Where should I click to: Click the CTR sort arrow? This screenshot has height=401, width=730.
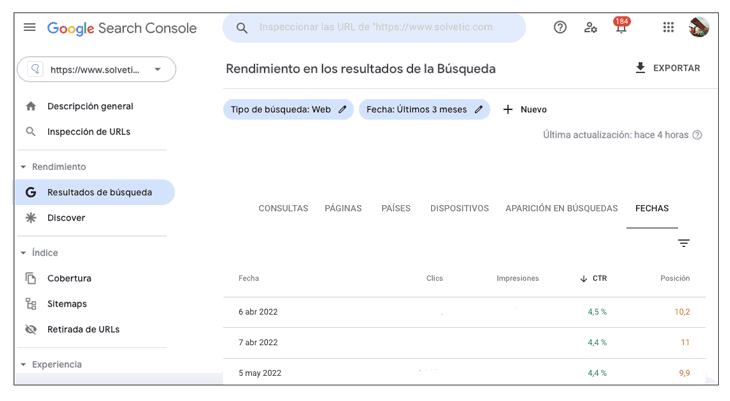coord(583,279)
